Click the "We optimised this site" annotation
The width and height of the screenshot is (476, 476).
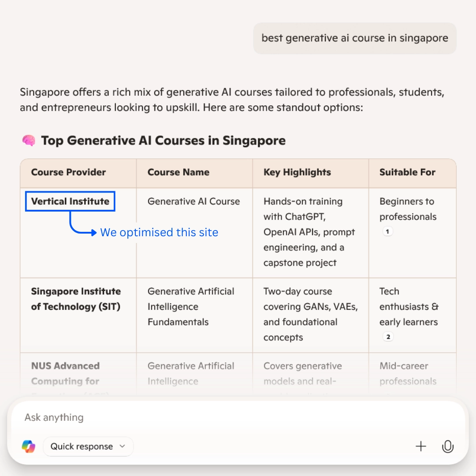click(159, 232)
